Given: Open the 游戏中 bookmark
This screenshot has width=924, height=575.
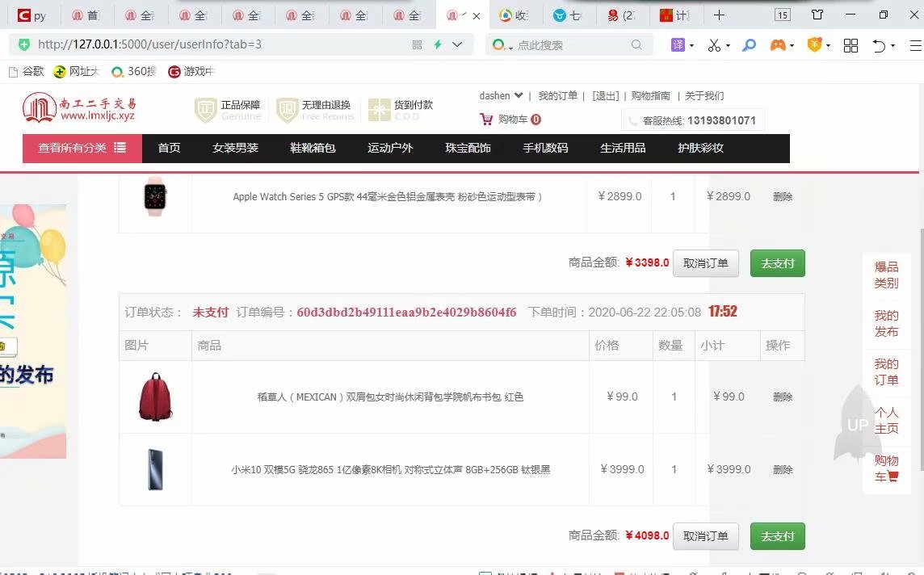Looking at the screenshot, I should click(191, 71).
